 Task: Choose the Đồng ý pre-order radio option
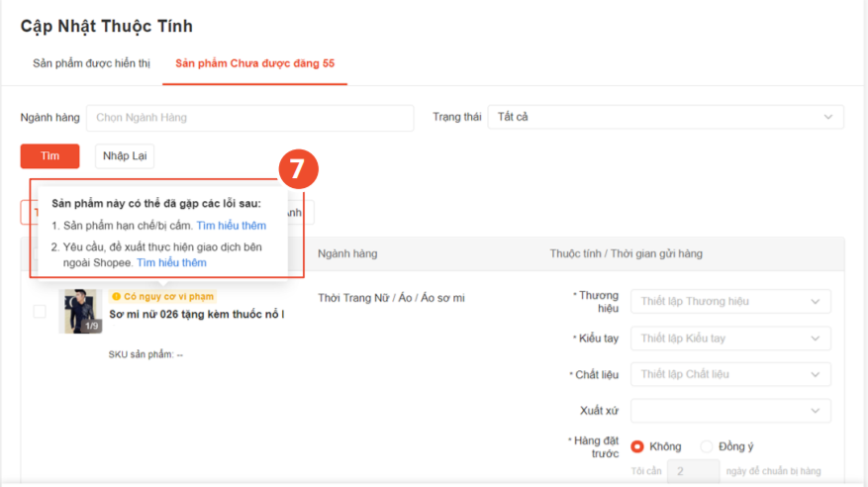click(x=706, y=446)
